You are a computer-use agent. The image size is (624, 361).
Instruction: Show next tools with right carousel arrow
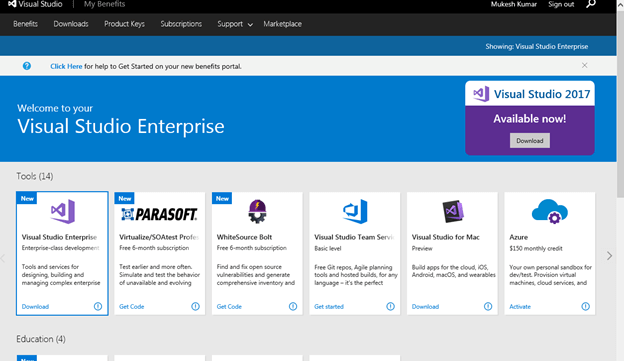tap(609, 256)
